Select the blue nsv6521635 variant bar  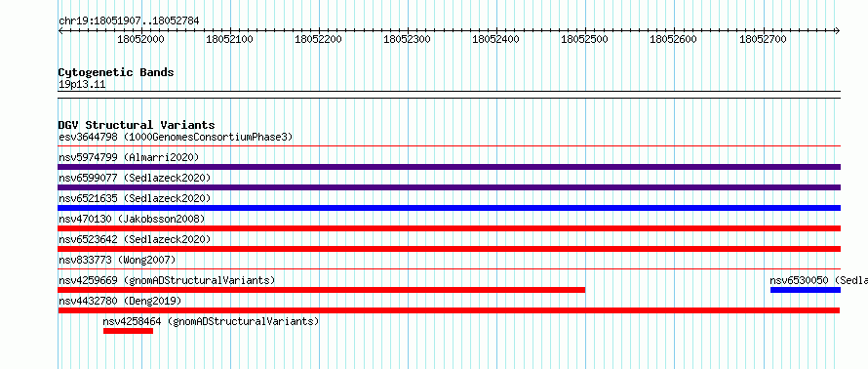click(x=450, y=208)
